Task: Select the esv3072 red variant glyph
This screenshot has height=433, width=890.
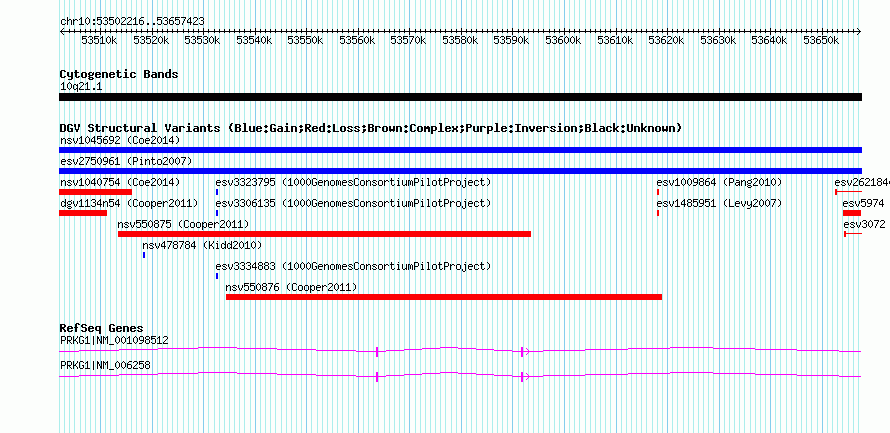Action: pos(853,234)
